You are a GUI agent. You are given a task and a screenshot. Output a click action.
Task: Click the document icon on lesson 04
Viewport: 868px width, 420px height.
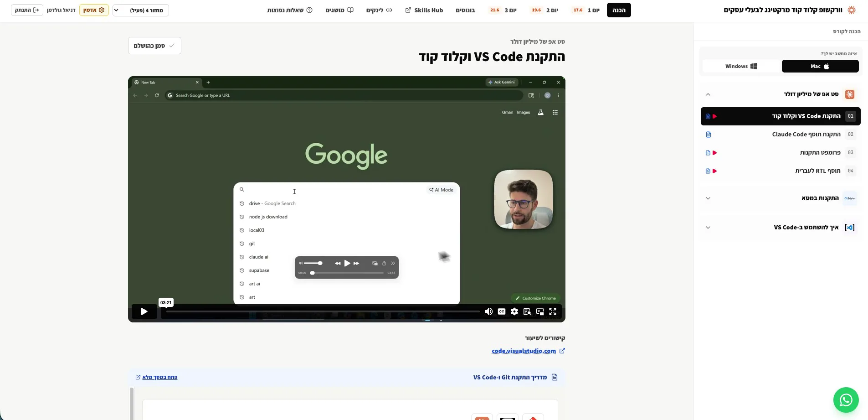[x=708, y=171]
